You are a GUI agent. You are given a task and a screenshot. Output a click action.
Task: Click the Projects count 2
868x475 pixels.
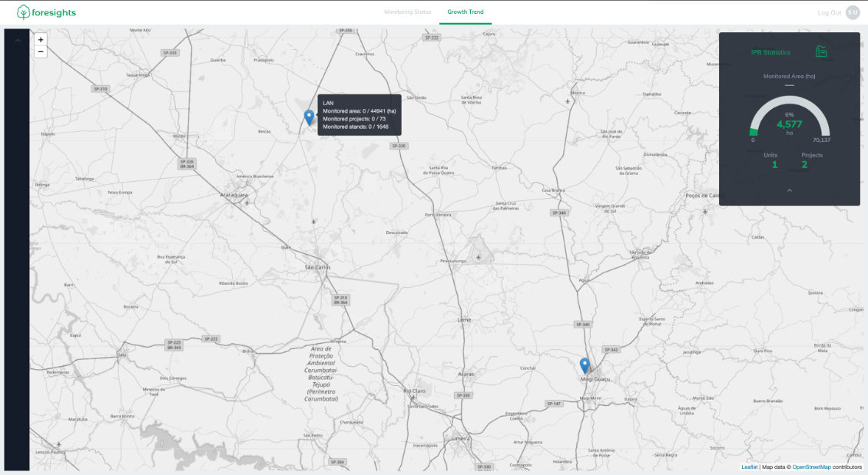point(804,164)
